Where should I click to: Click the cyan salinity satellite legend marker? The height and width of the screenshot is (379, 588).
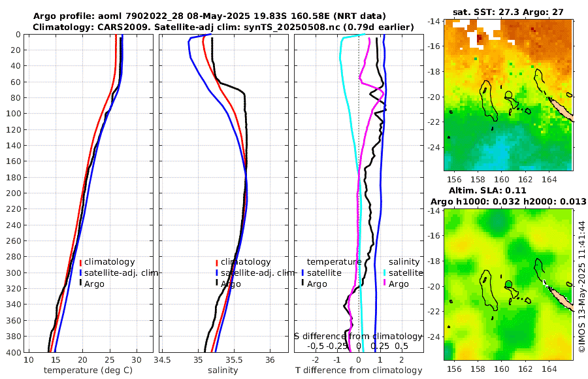click(x=385, y=273)
